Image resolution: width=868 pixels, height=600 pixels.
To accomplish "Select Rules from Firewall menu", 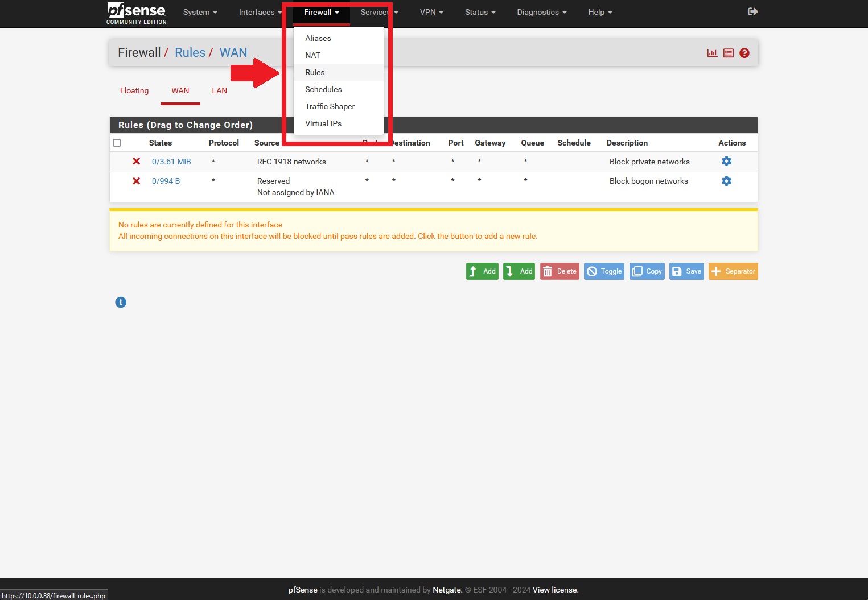I will click(x=339, y=72).
